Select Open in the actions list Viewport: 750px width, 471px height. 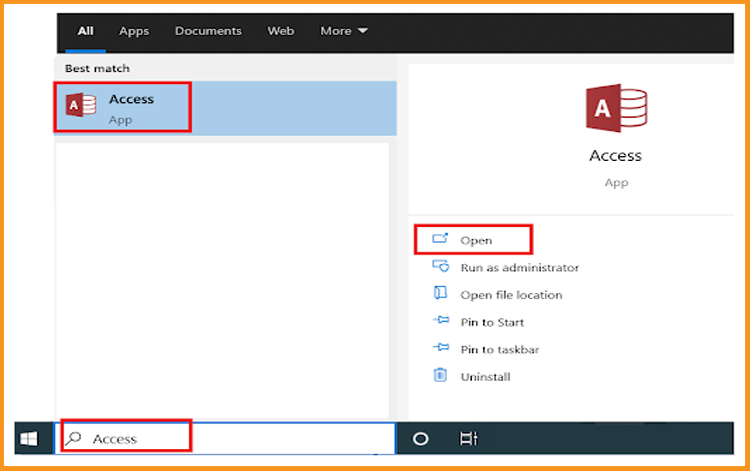point(474,239)
